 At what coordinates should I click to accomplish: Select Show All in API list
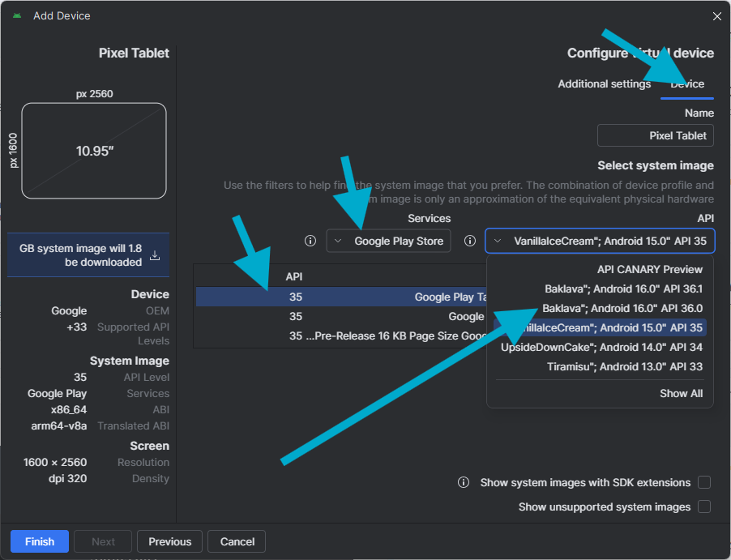coord(681,393)
